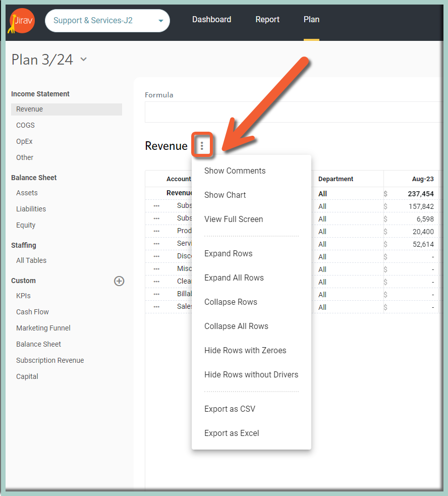Switch to the Dashboard tab
This screenshot has width=448, height=496.
(211, 20)
